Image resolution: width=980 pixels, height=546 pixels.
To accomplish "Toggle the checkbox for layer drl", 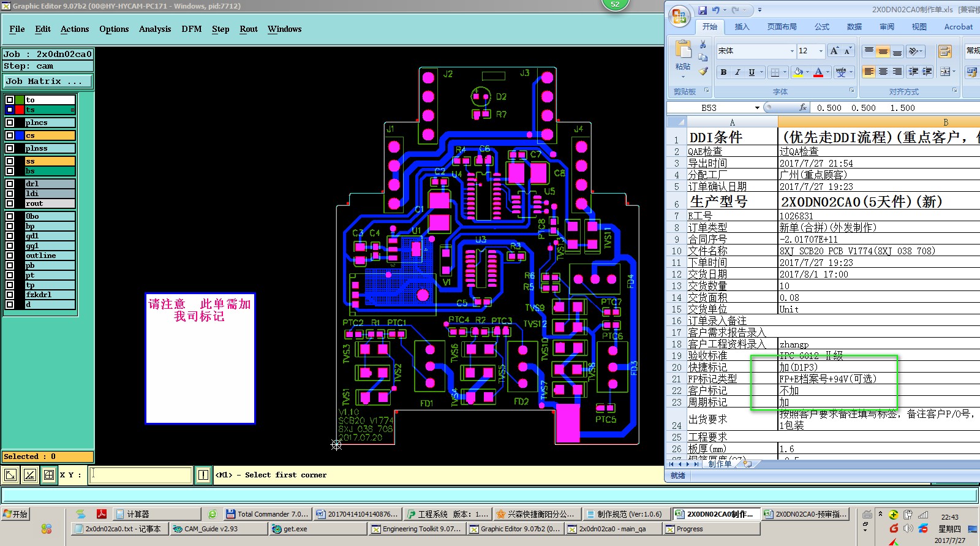I will click(10, 184).
